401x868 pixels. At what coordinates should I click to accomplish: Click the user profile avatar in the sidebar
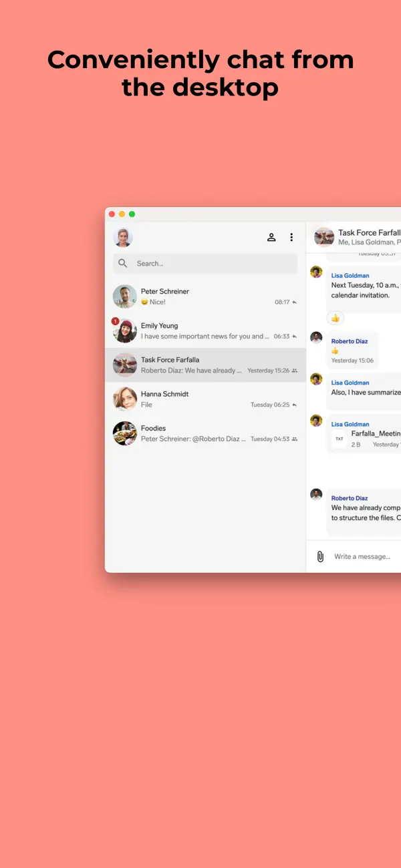pyautogui.click(x=123, y=237)
